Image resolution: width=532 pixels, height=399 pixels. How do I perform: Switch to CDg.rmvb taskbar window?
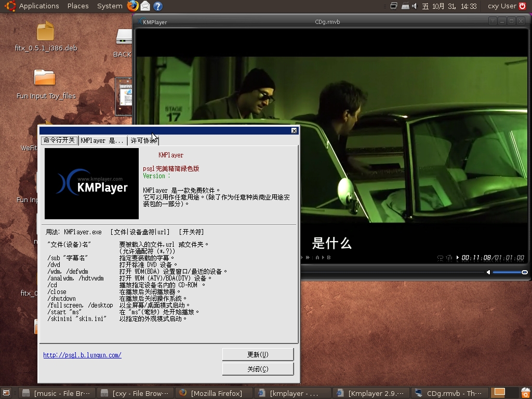[450, 393]
